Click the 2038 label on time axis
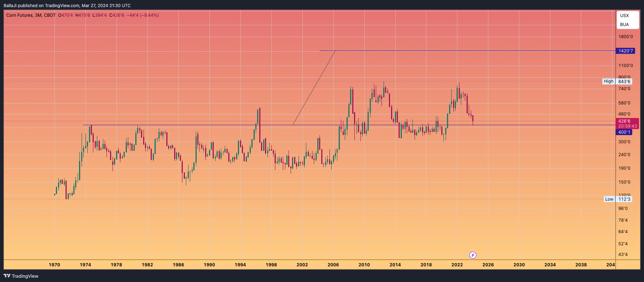 point(581,265)
